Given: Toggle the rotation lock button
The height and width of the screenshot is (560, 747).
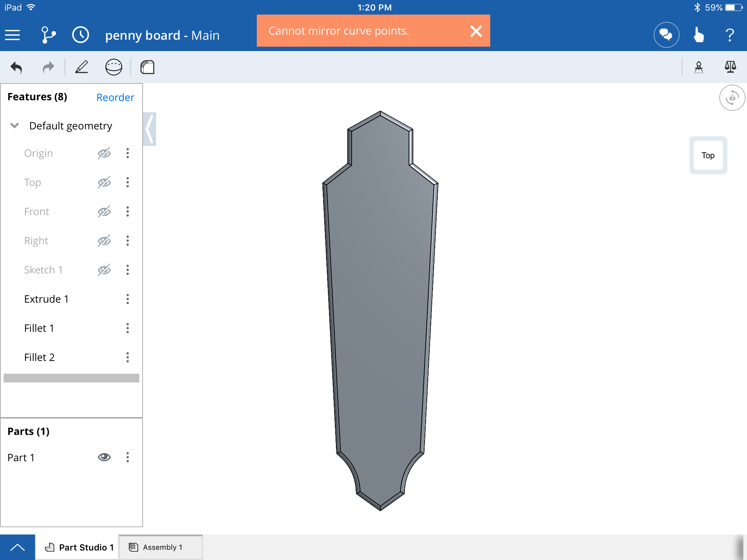Looking at the screenshot, I should (732, 98).
